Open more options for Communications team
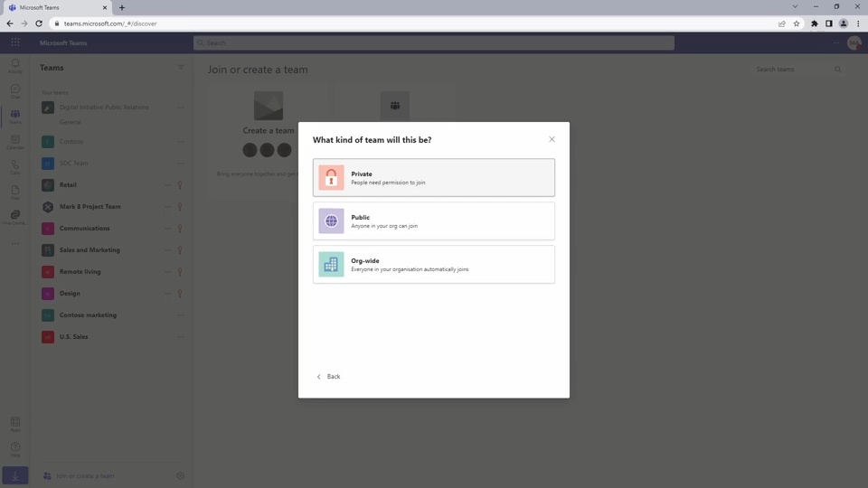The height and width of the screenshot is (488, 868). click(x=167, y=228)
